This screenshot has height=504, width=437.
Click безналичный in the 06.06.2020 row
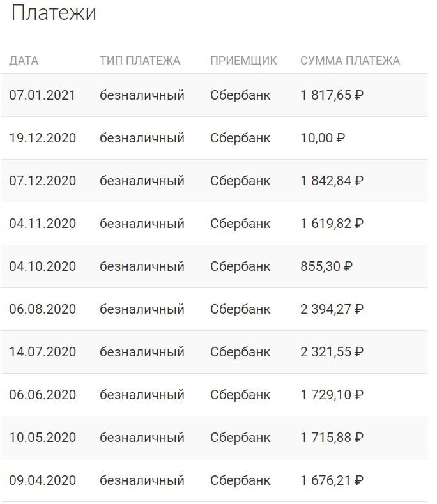point(142,394)
